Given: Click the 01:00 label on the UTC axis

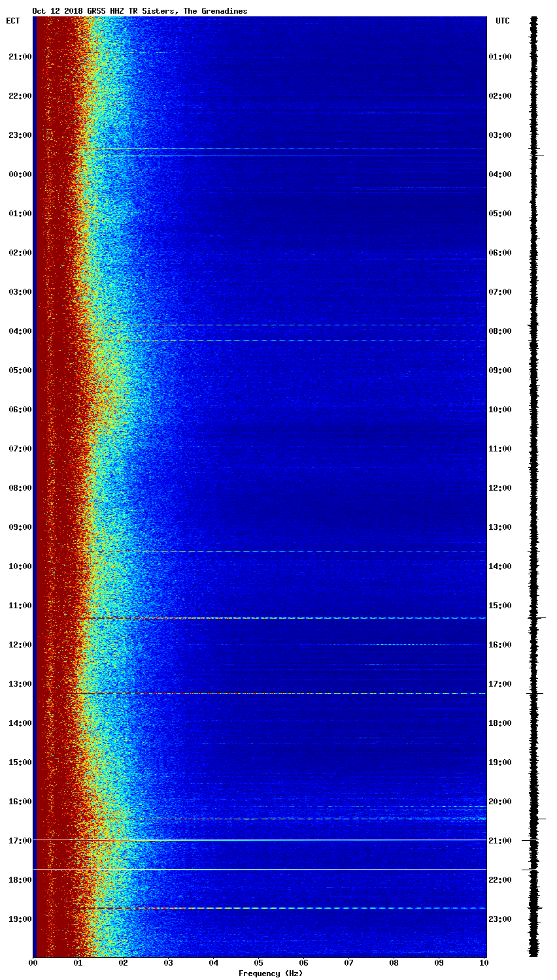Looking at the screenshot, I should tap(500, 57).
